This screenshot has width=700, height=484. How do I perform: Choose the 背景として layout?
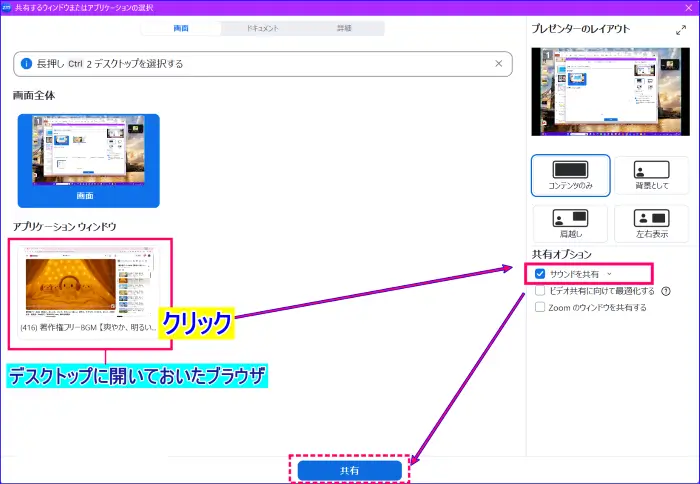[x=651, y=175]
